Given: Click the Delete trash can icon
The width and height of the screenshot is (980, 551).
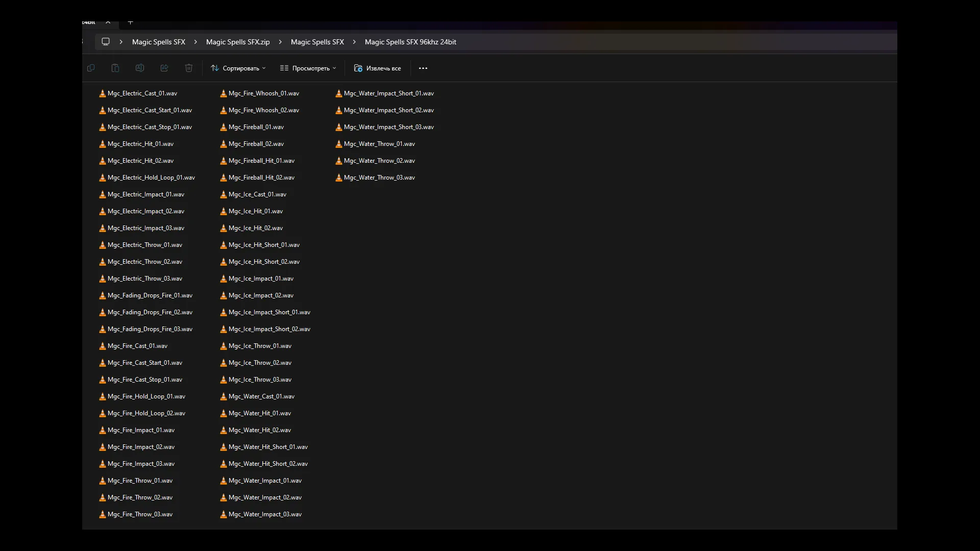Looking at the screenshot, I should 189,68.
